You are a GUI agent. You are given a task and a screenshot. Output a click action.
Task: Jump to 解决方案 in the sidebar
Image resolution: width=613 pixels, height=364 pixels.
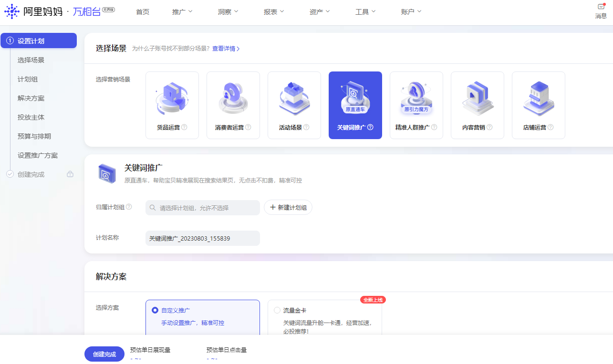point(31,98)
